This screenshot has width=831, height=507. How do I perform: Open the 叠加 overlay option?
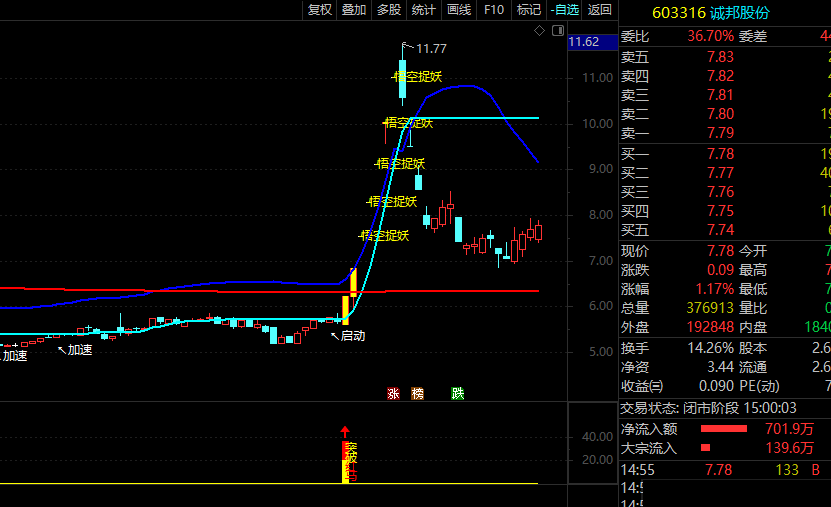tap(354, 10)
